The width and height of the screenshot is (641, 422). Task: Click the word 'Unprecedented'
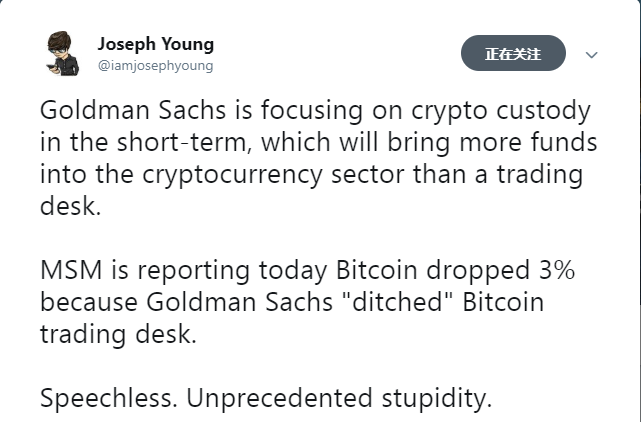pos(279,398)
